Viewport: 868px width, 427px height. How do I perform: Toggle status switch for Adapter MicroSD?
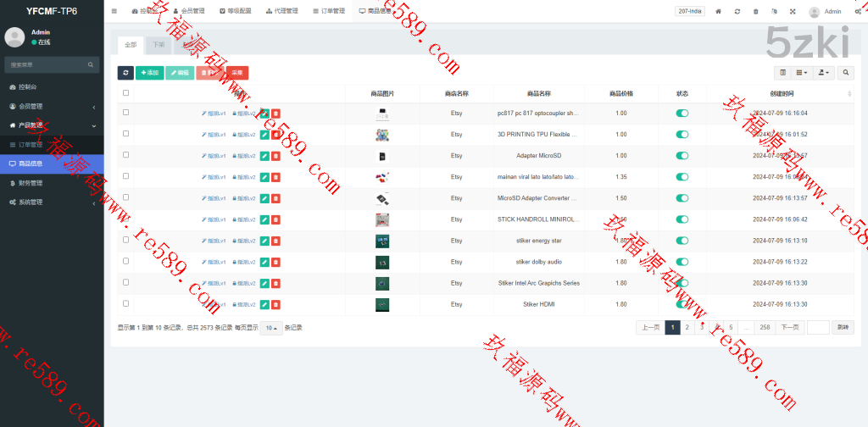[682, 156]
